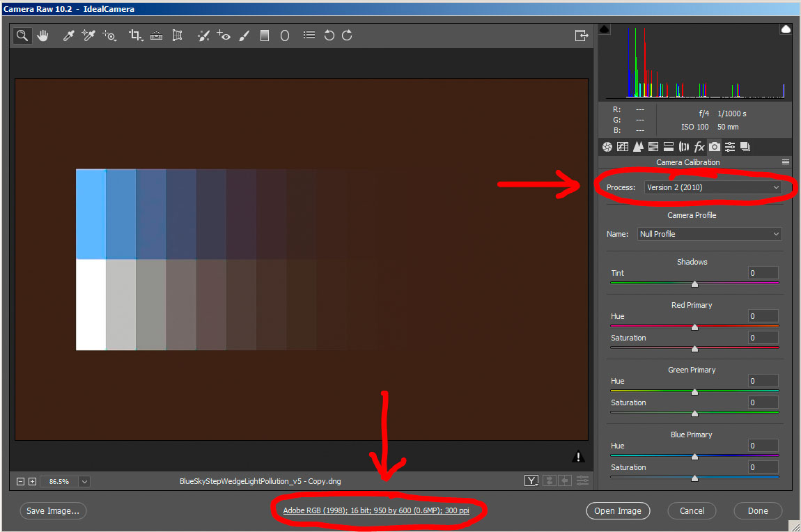Open the Process version dropdown
Viewport: 801px width, 532px height.
tap(713, 187)
